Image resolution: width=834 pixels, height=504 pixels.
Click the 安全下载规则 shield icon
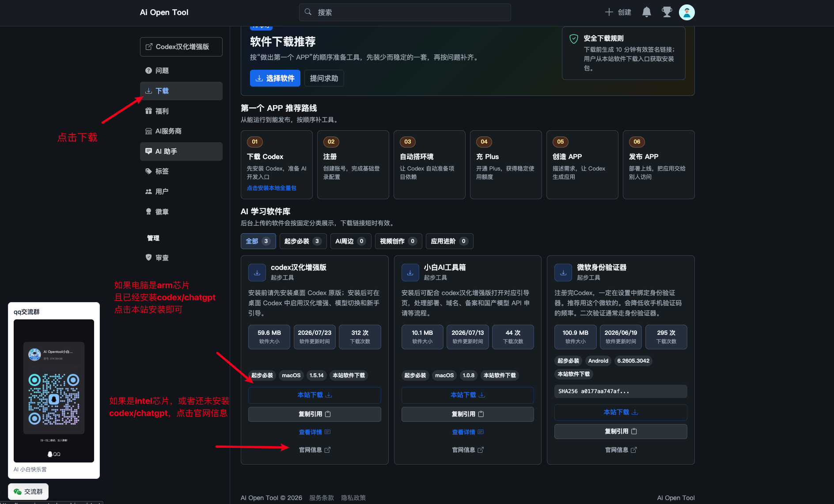tap(573, 39)
